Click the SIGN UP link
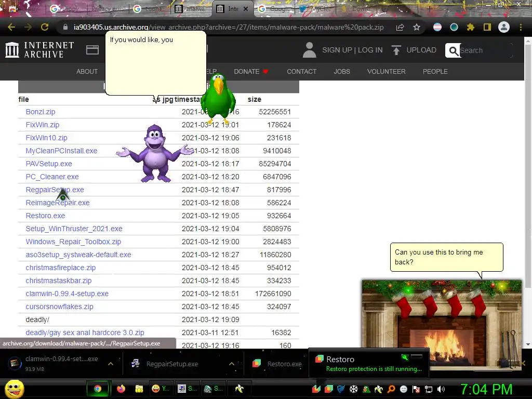This screenshot has width=532, height=399. (337, 50)
